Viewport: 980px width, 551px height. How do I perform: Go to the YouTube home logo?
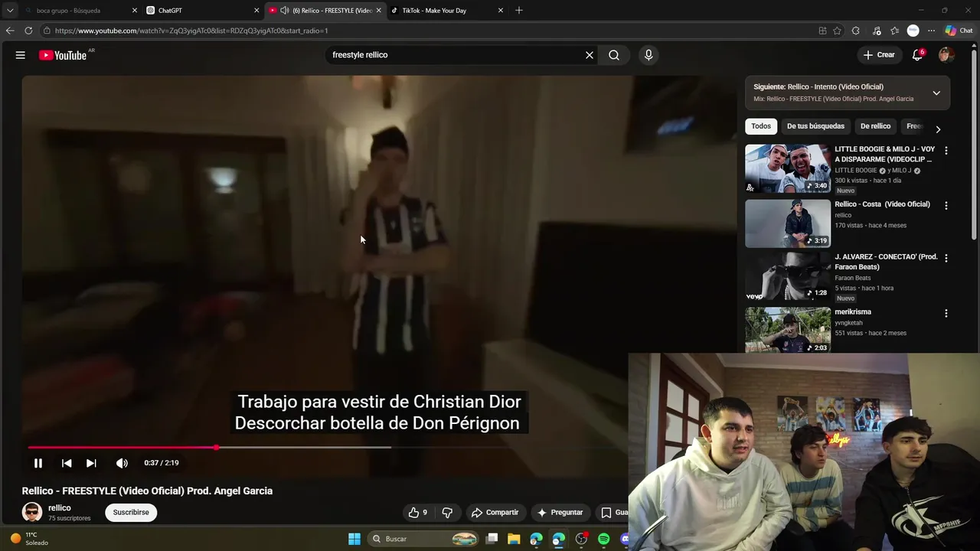(x=63, y=55)
